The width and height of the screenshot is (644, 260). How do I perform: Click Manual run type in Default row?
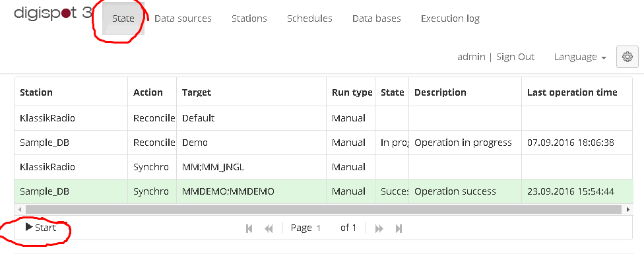click(351, 118)
